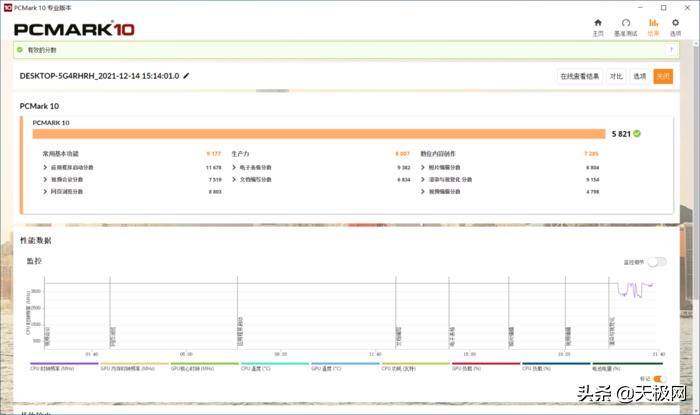Expand the 应用程序启动分数 row
Image resolution: width=700 pixels, height=415 pixels.
click(x=45, y=167)
